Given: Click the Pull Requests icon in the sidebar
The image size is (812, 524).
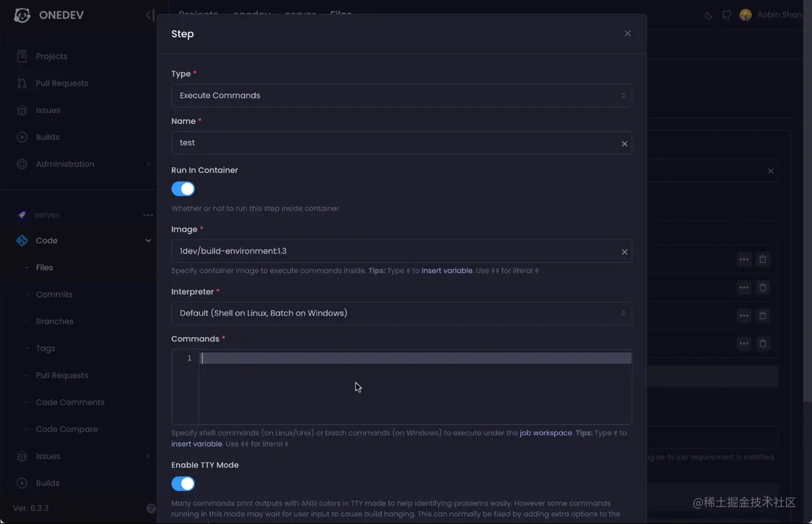Looking at the screenshot, I should coord(22,83).
